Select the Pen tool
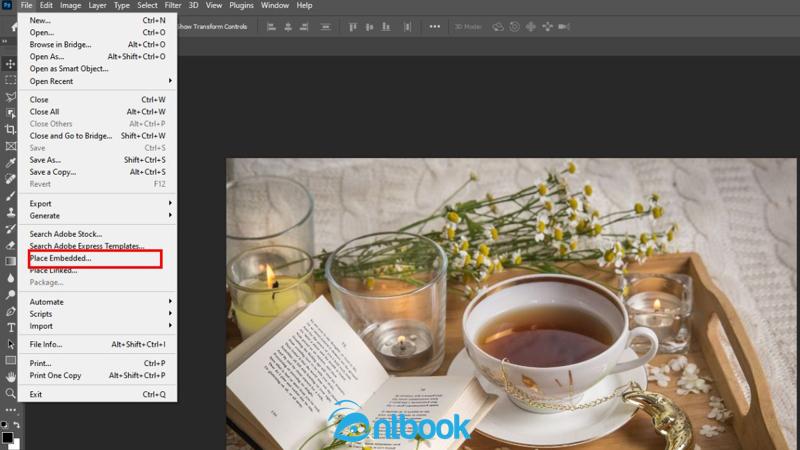The height and width of the screenshot is (450, 800). 10,311
